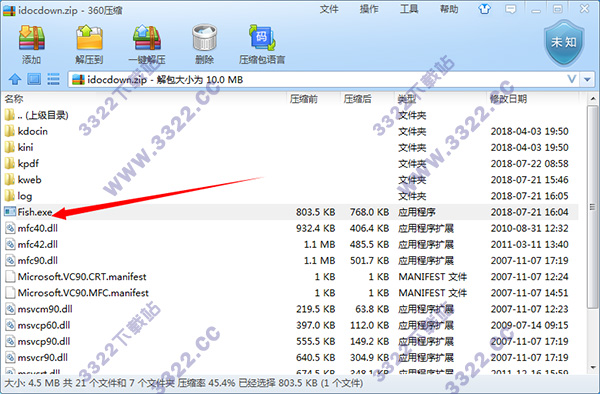Image resolution: width=600 pixels, height=394 pixels.
Task: Click the vertical scrollbar thumb
Action: (x=592, y=207)
